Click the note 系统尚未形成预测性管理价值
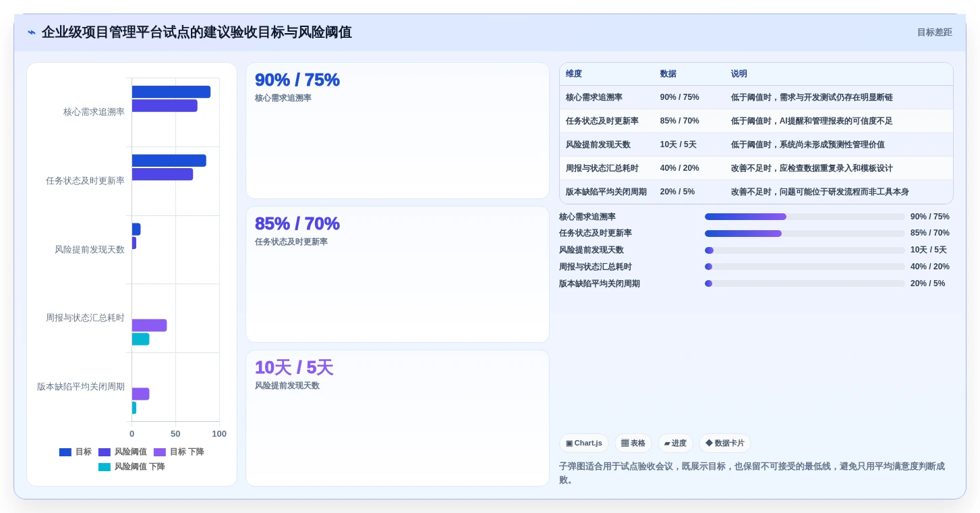The height and width of the screenshot is (513, 980). [x=832, y=144]
